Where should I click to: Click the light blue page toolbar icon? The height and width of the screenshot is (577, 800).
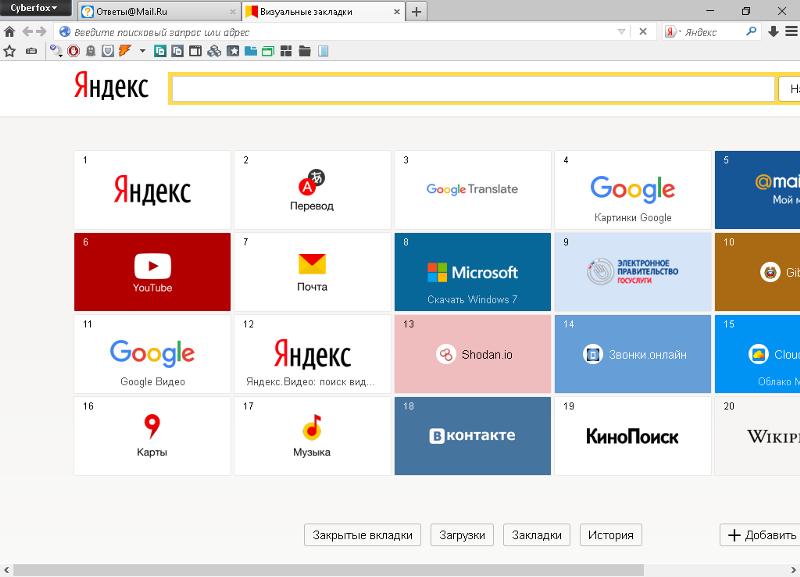click(x=323, y=51)
